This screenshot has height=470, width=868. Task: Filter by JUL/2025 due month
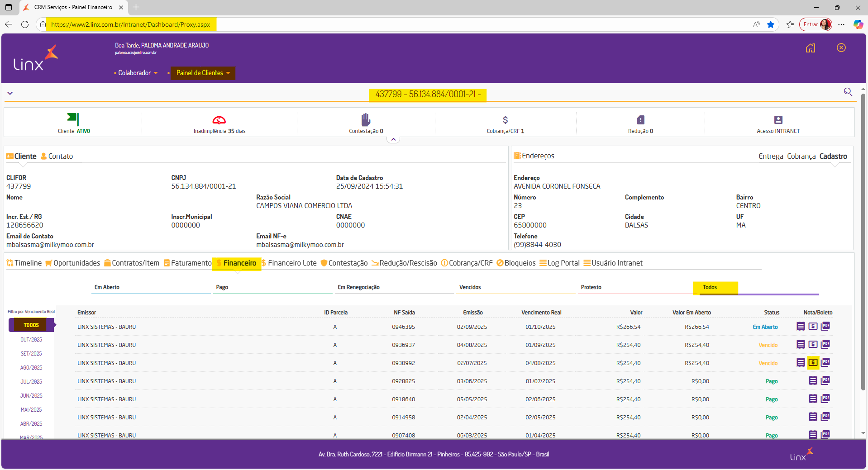click(31, 381)
